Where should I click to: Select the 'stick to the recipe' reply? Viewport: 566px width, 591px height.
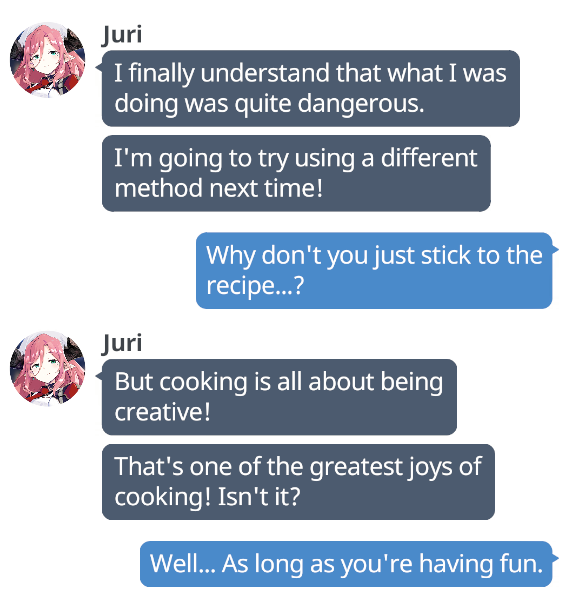(374, 271)
